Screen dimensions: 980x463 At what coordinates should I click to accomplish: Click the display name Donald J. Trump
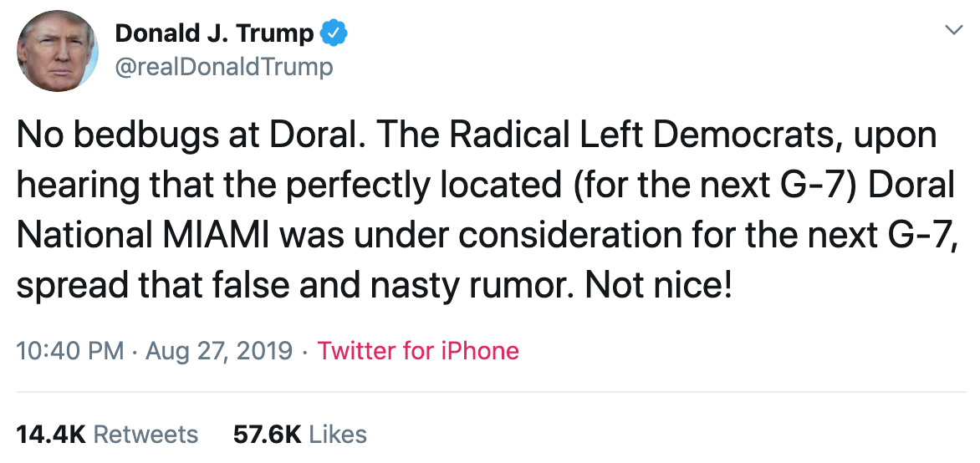pos(214,33)
